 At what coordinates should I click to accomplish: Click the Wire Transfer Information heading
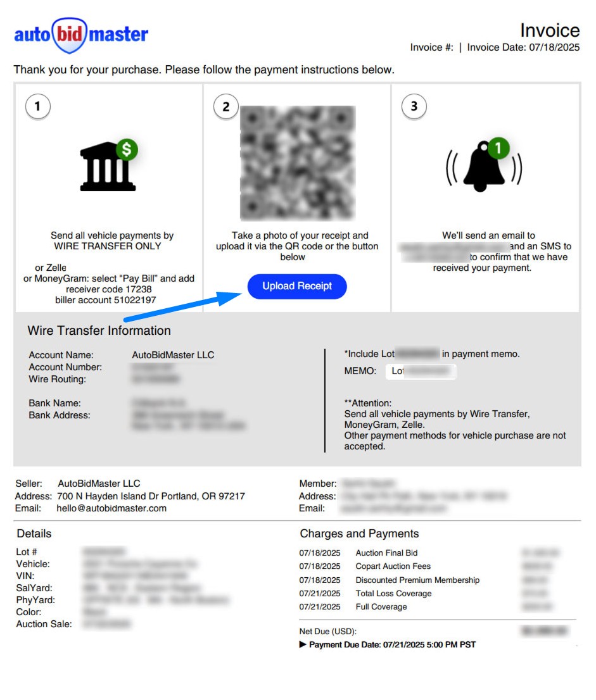point(99,330)
